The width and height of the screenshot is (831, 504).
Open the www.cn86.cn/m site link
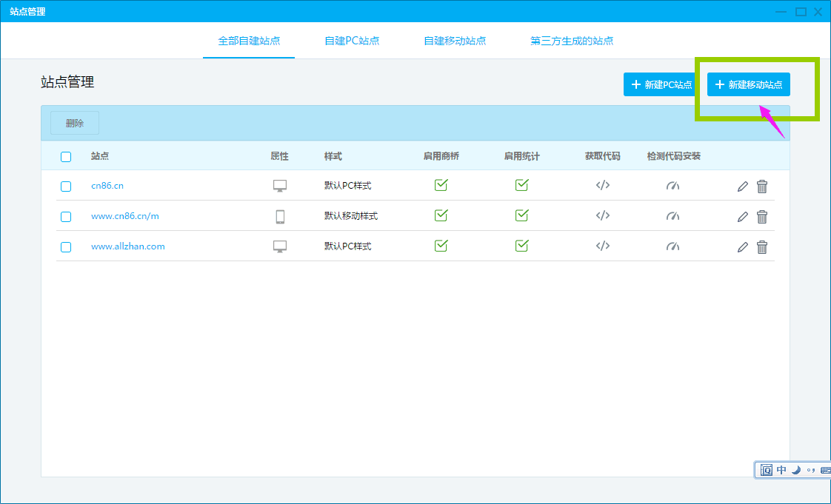(125, 216)
